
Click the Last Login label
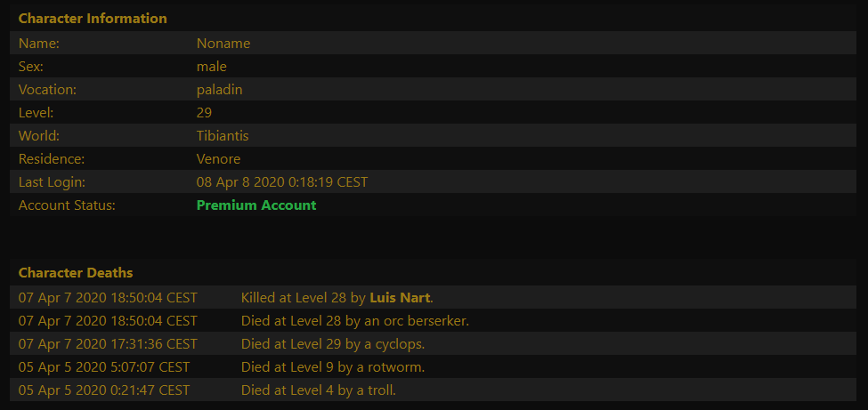coord(52,182)
